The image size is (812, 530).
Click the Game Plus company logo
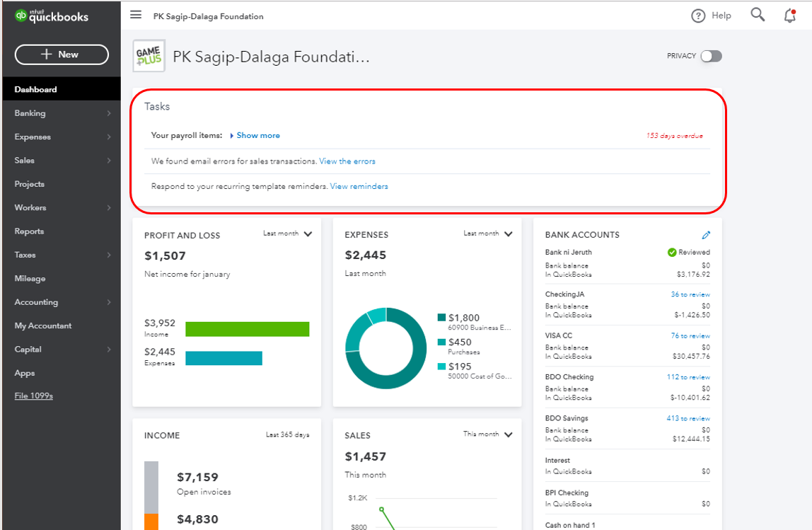tap(149, 57)
